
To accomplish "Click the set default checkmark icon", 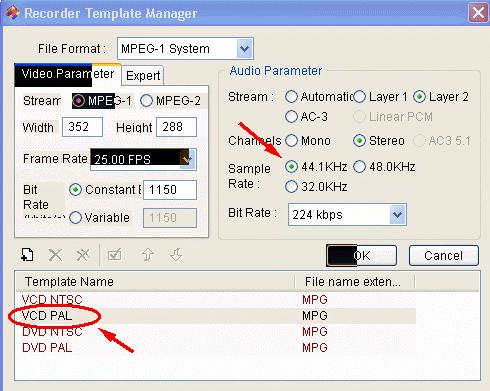I will [115, 255].
